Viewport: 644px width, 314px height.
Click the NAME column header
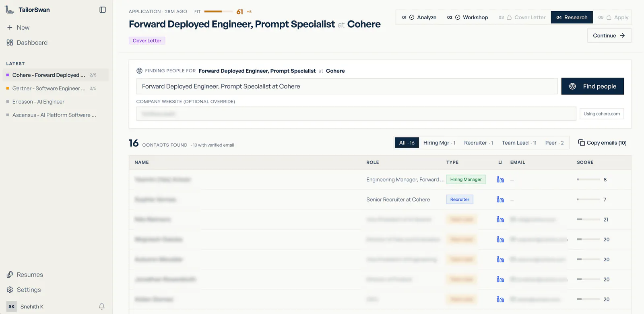click(x=142, y=162)
